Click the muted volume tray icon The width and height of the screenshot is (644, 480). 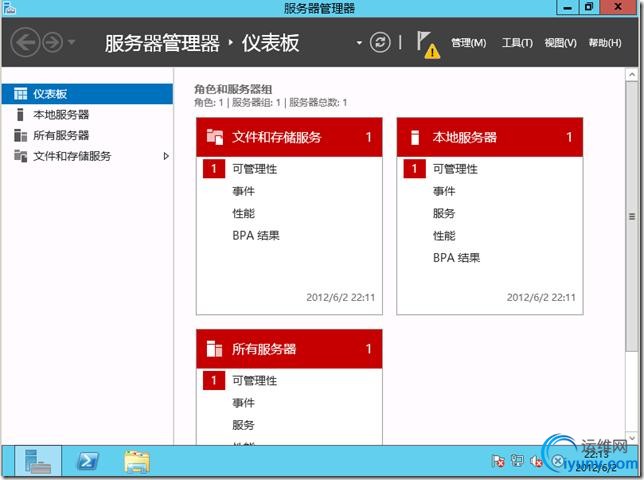[536, 461]
